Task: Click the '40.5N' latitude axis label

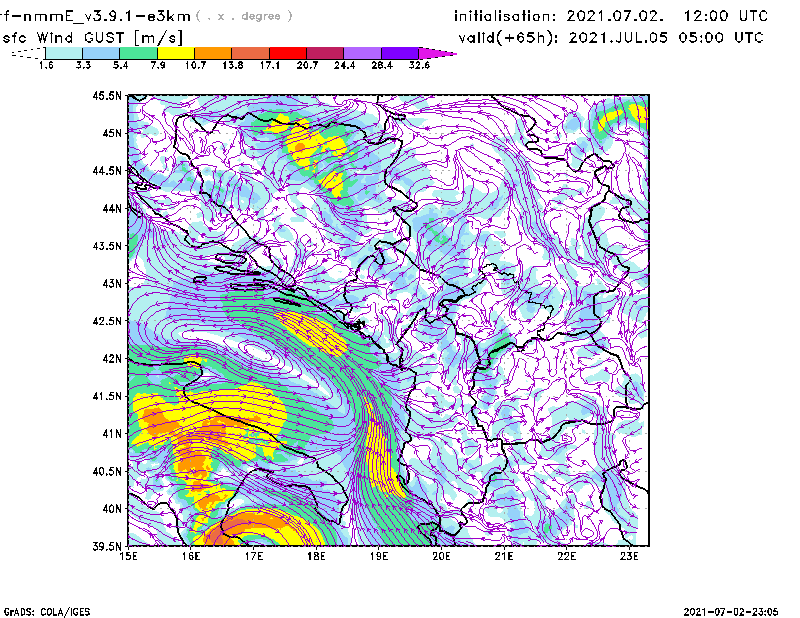Action: [x=107, y=472]
